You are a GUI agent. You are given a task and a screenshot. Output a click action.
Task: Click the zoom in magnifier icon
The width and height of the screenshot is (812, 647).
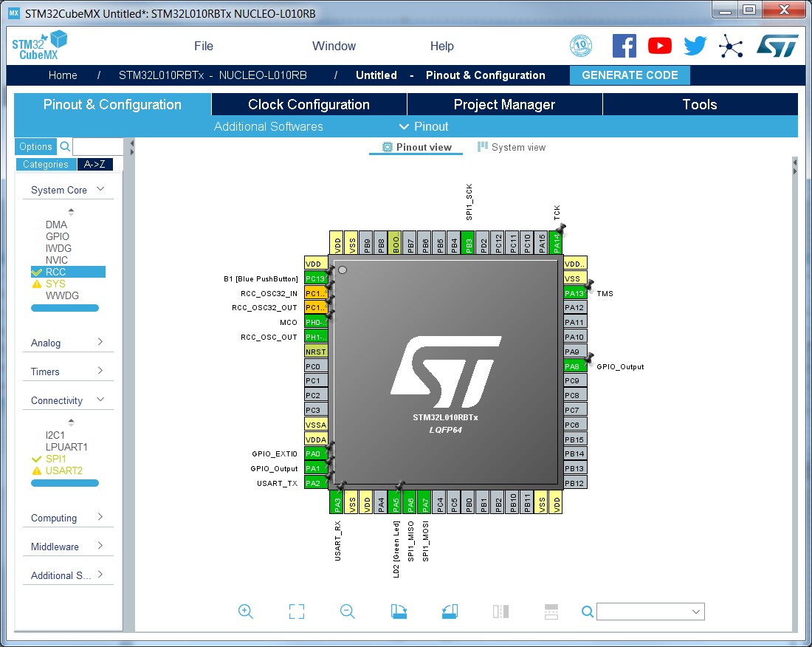point(246,612)
